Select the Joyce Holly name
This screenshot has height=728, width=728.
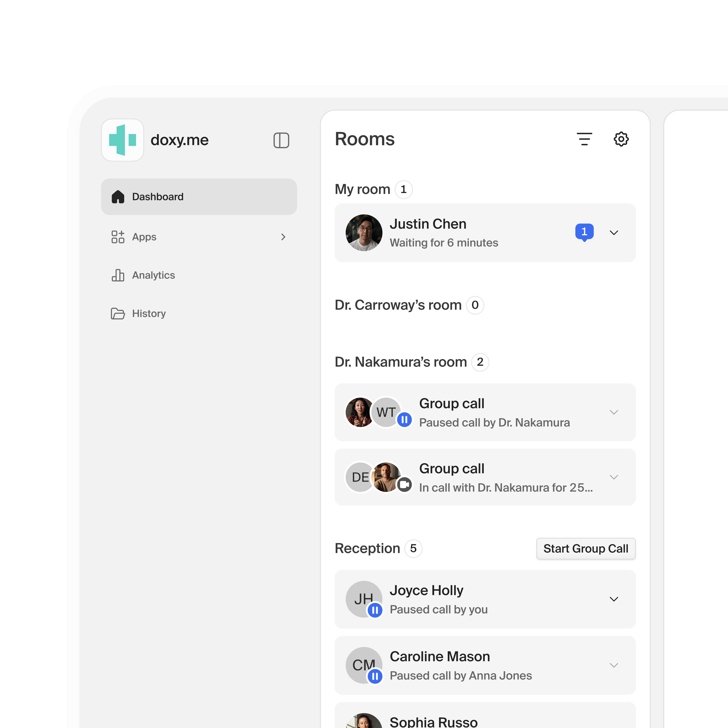(x=427, y=590)
